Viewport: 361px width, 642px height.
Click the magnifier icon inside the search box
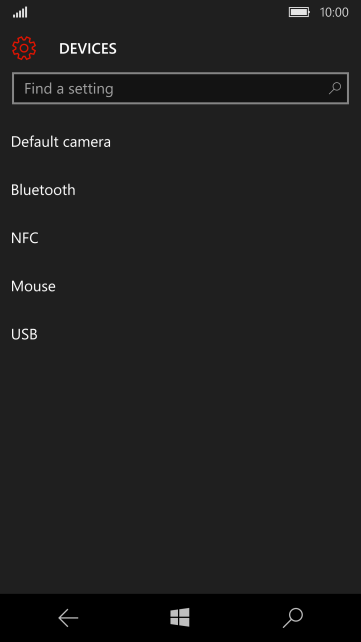click(x=335, y=88)
